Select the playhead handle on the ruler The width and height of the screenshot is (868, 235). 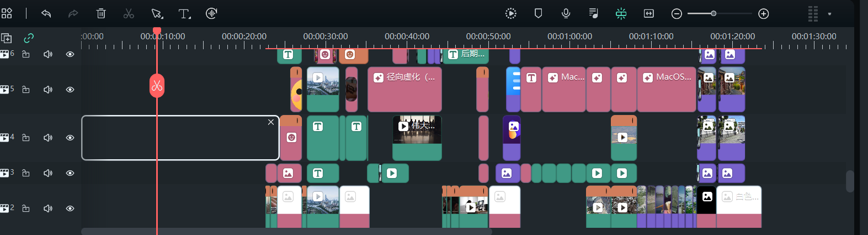[x=157, y=32]
